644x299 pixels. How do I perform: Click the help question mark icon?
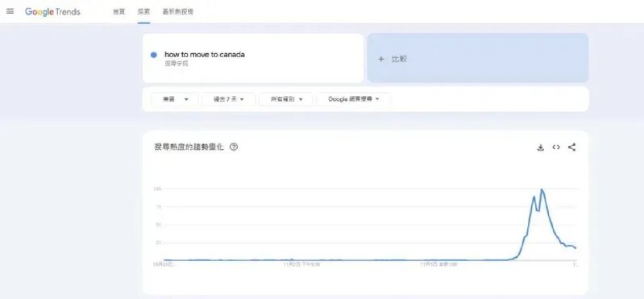[234, 147]
